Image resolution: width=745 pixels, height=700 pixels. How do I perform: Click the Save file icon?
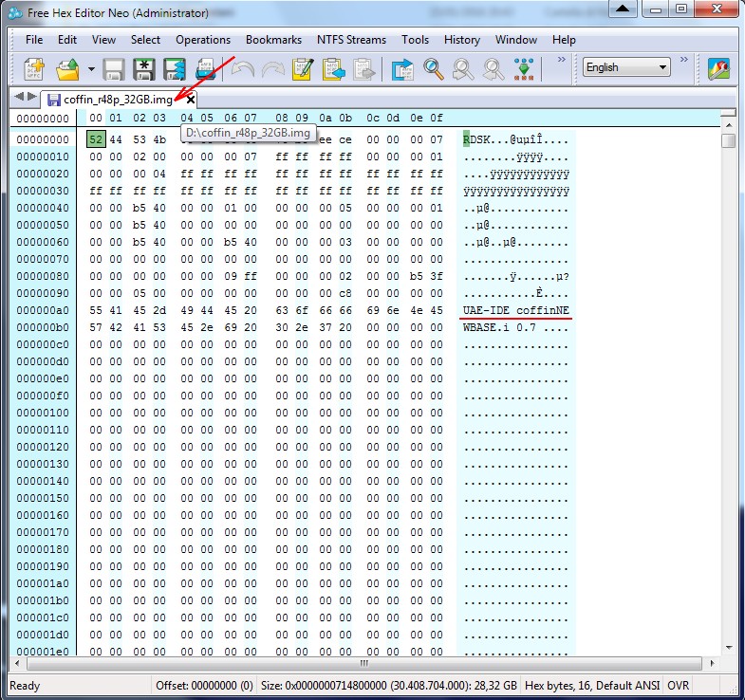pos(114,68)
